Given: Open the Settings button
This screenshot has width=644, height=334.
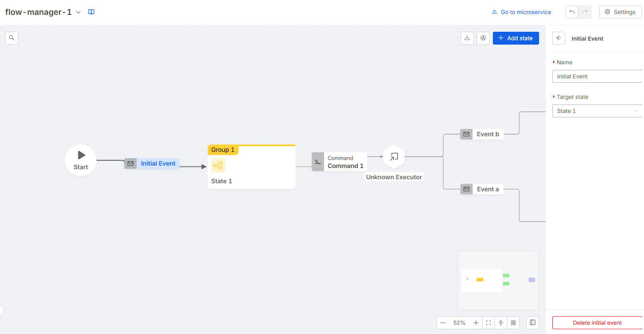Looking at the screenshot, I should click(x=620, y=12).
